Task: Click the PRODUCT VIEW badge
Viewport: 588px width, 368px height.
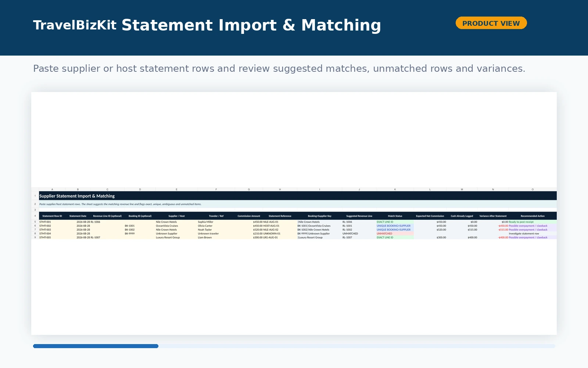Action: (491, 23)
